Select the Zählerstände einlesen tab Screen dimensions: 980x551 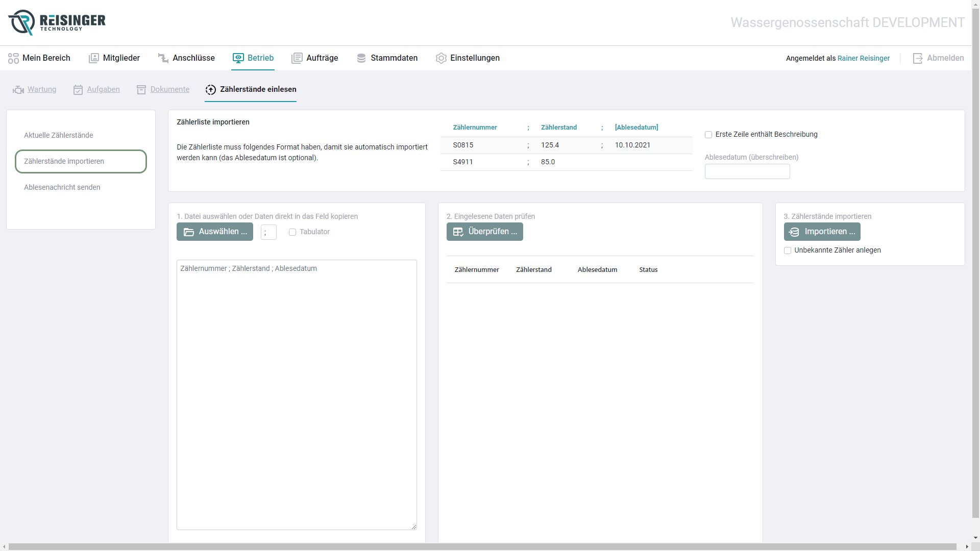[251, 89]
